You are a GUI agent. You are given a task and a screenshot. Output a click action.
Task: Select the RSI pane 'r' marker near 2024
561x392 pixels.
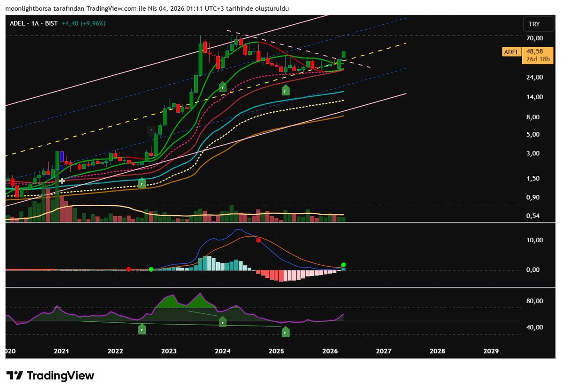pyautogui.click(x=223, y=321)
